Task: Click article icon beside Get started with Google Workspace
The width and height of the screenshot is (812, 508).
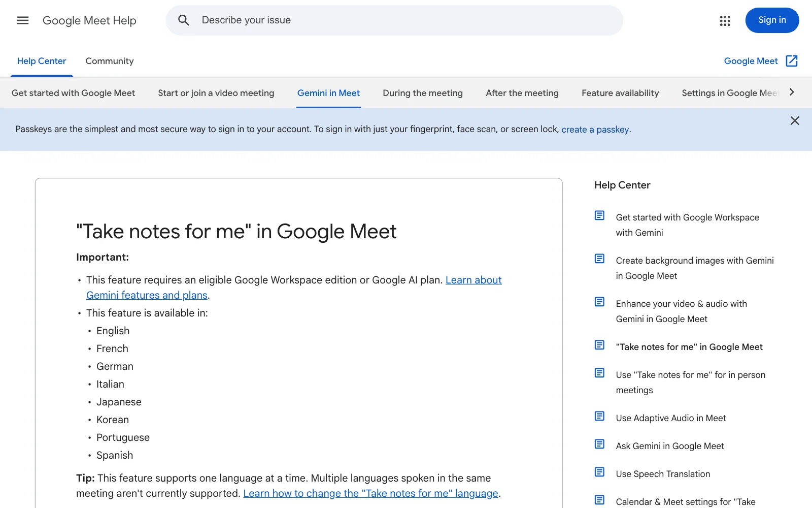Action: (599, 215)
